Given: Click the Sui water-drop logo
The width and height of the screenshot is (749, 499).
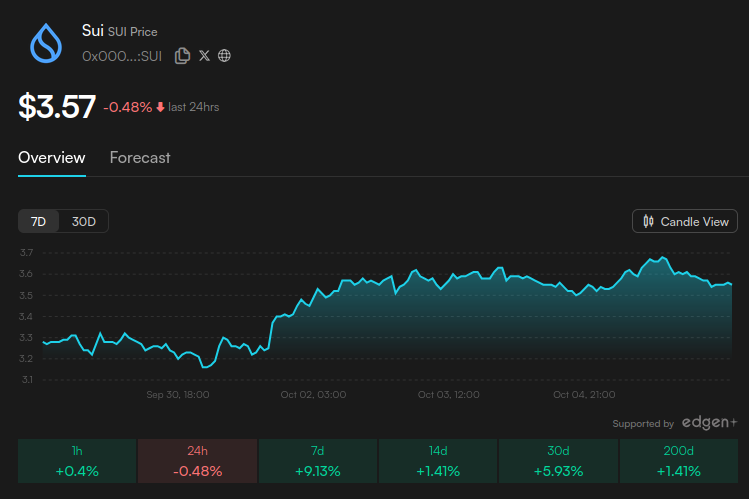Looking at the screenshot, I should click(47, 43).
